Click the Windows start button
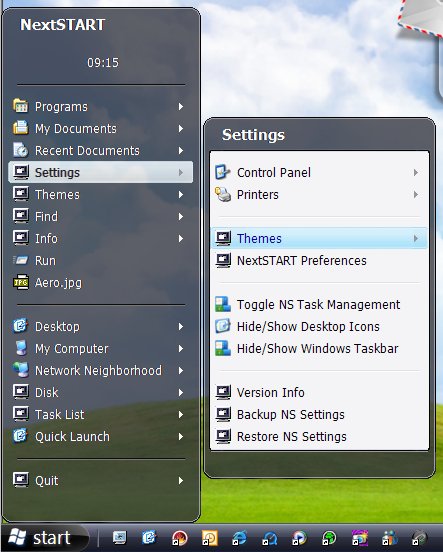Screen dimensions: 443x552 point(45,538)
